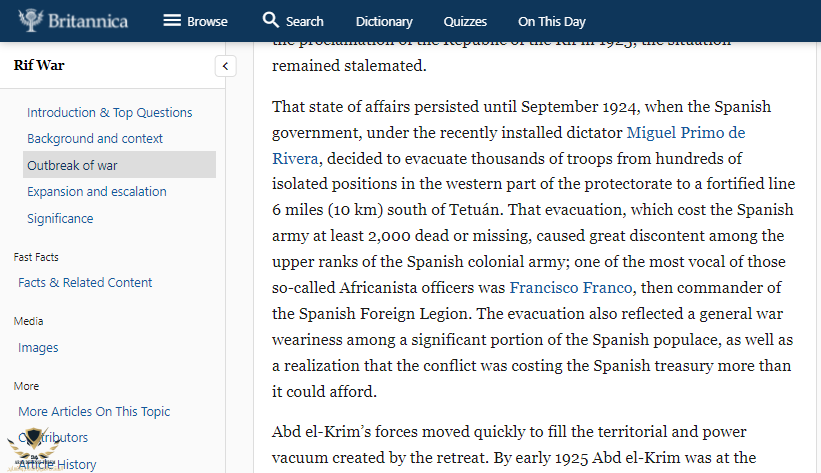The image size is (821, 473).
Task: Jump to Introduction & Top Questions section
Action: pyautogui.click(x=110, y=113)
